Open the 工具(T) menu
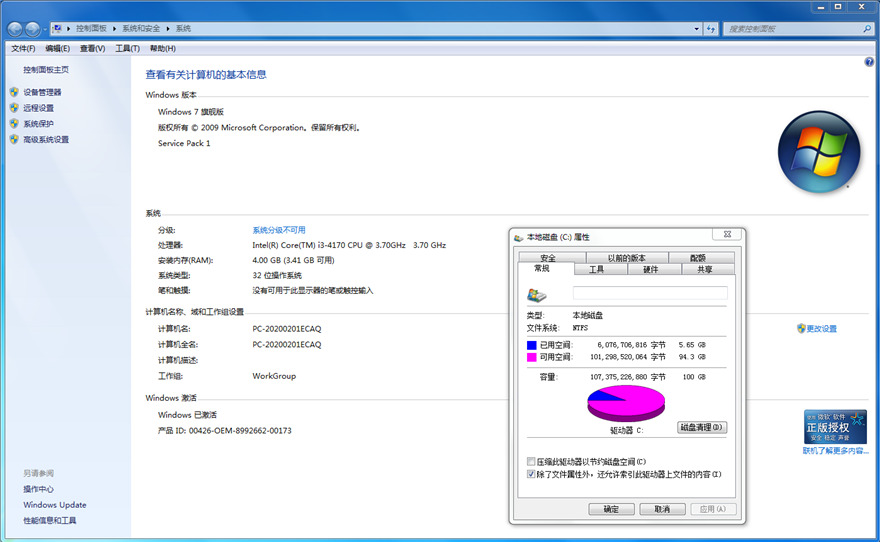The width and height of the screenshot is (880, 542). [x=127, y=49]
